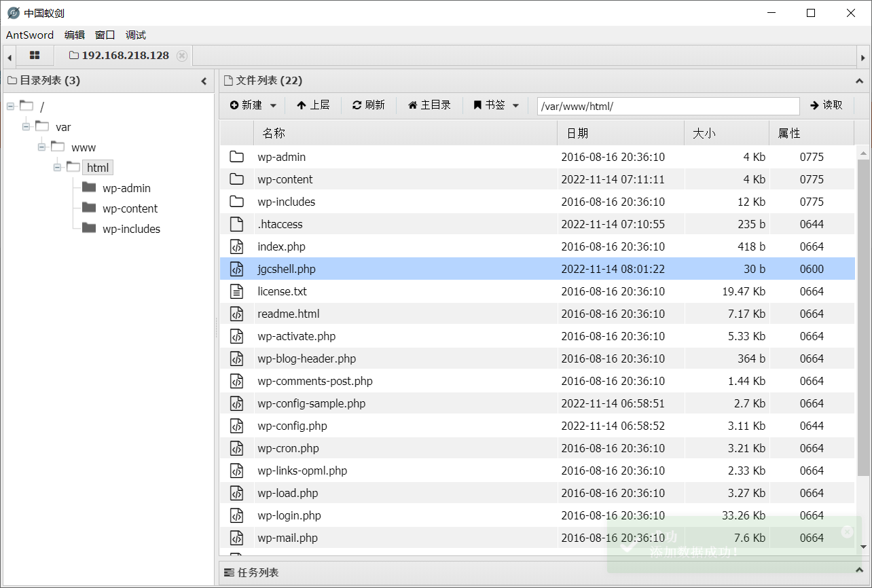Switch to the 192.168.218.128 tab
The width and height of the screenshot is (872, 588).
[x=124, y=55]
